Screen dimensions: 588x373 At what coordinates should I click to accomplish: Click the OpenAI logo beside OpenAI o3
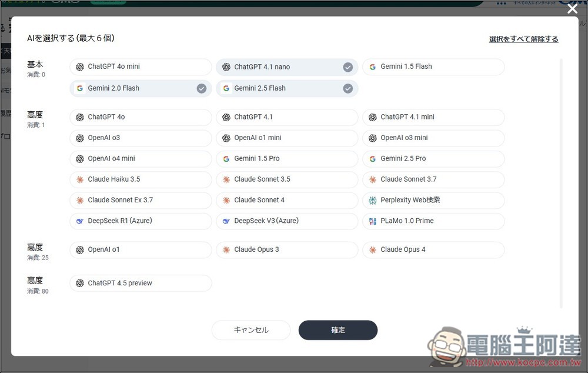[80, 138]
